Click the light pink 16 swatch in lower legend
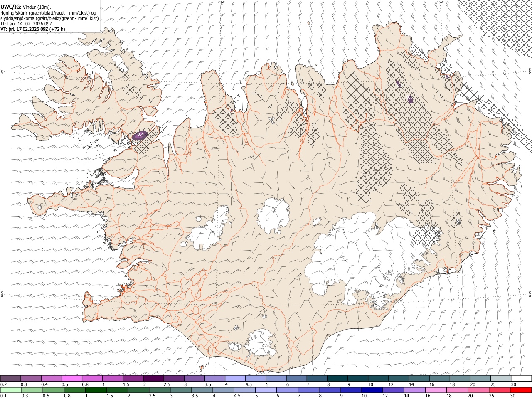The height and width of the screenshot is (399, 532). coord(436,390)
